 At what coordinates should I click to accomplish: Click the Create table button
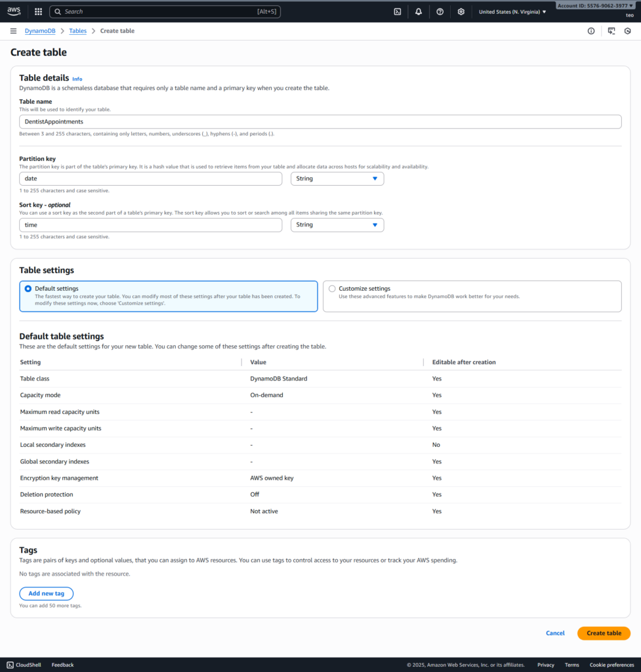(x=604, y=633)
